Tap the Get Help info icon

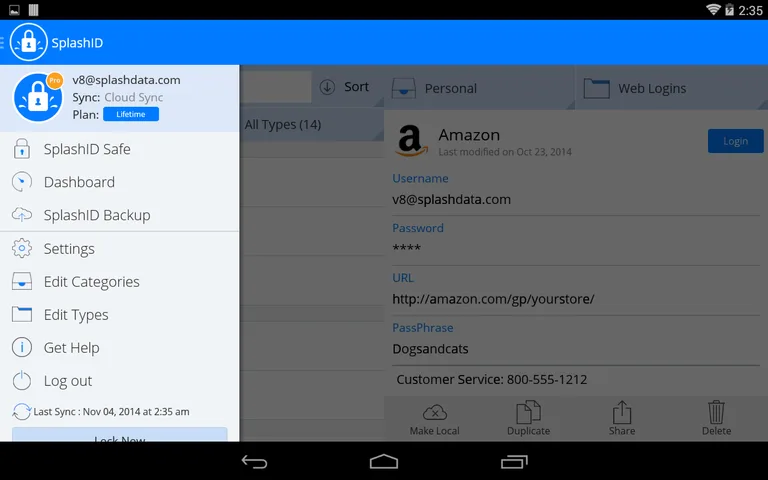click(x=22, y=347)
